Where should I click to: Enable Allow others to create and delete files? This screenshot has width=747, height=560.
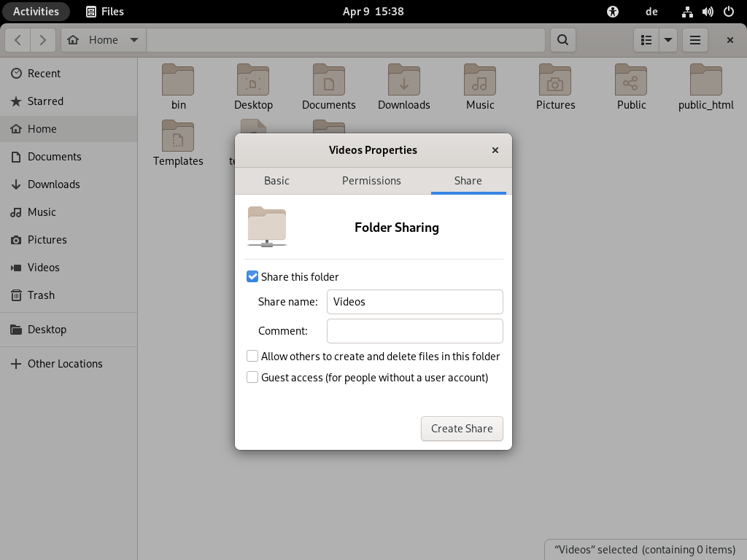[252, 357]
